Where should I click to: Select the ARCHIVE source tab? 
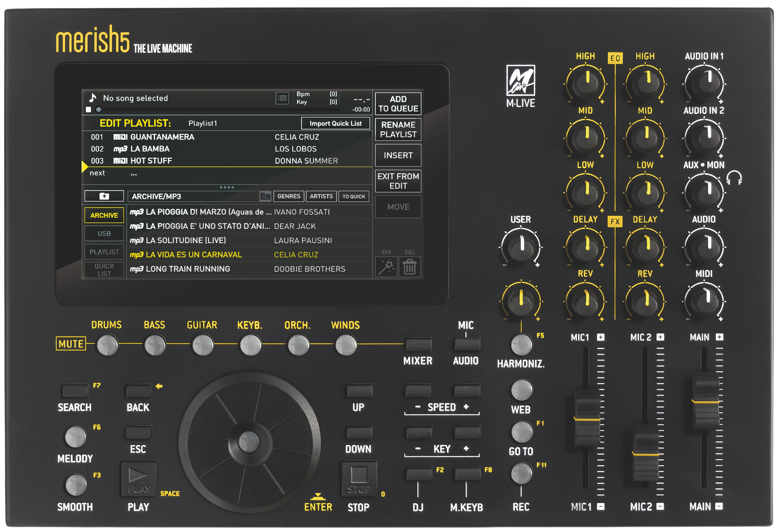click(x=104, y=215)
